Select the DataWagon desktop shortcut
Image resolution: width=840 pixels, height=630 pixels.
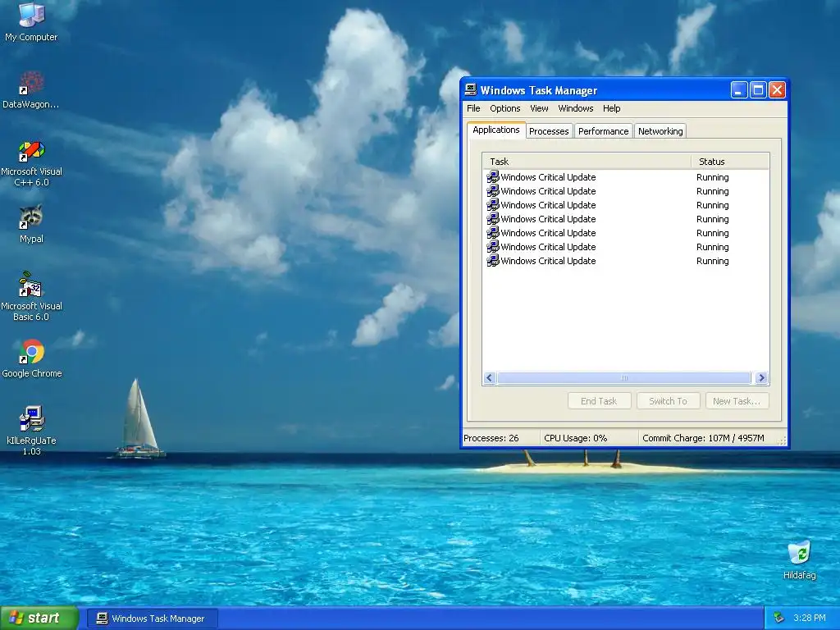31,90
